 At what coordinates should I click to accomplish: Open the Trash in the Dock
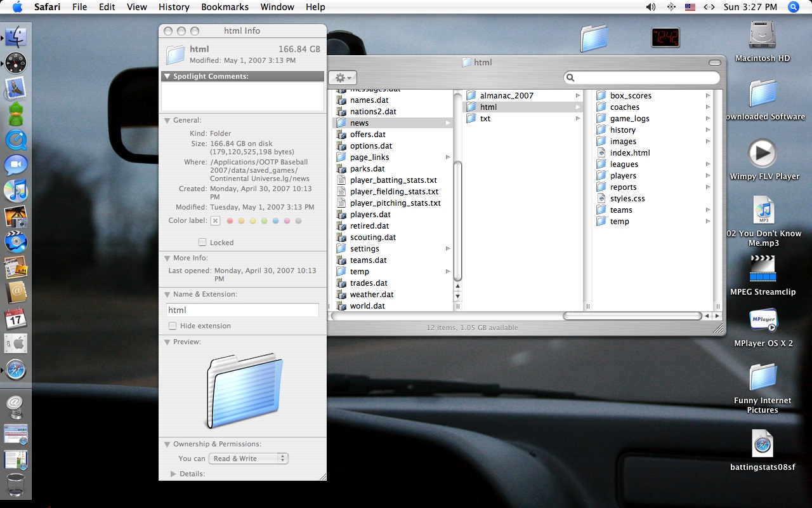coord(15,485)
